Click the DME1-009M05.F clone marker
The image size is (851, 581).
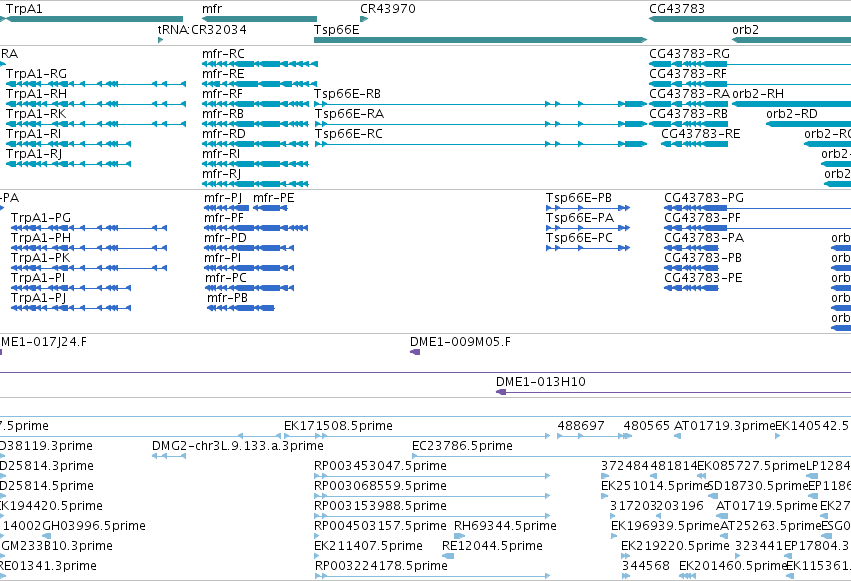(415, 352)
